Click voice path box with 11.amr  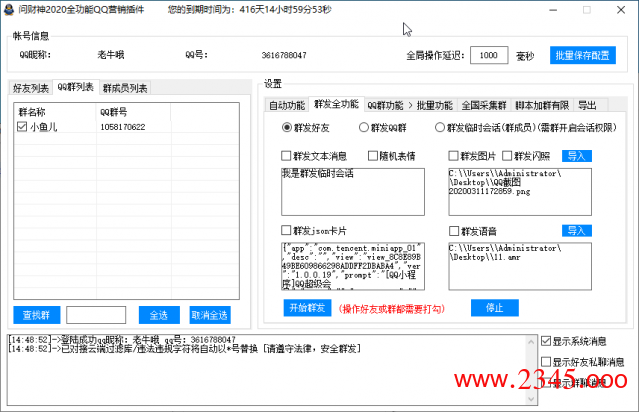pyautogui.click(x=520, y=267)
